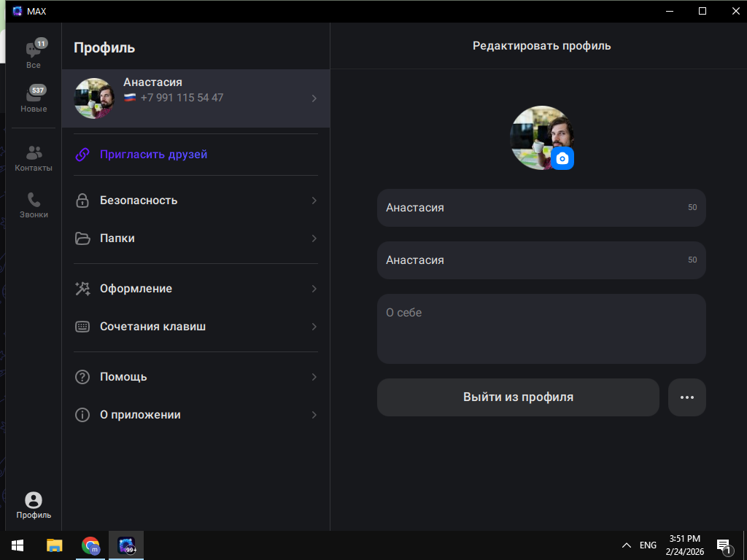Screen dimensions: 747x560
Task: Open the Безопасность menu item
Action: coord(196,201)
